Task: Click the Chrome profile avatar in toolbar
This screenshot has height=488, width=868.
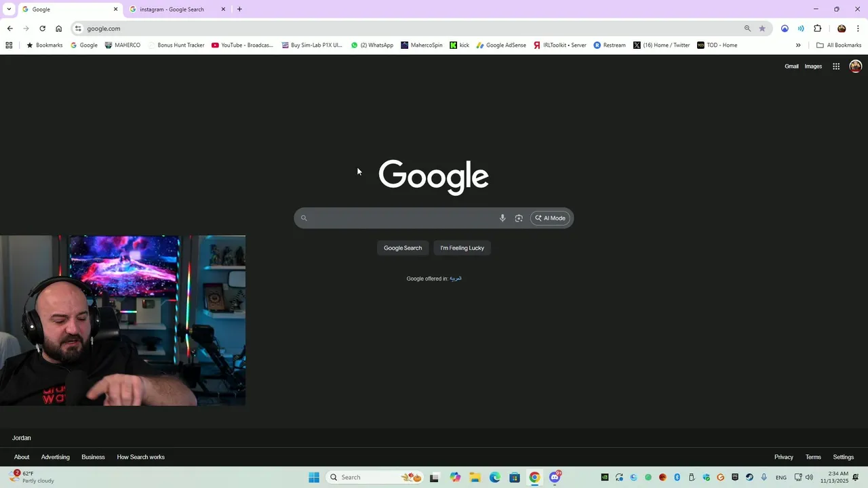Action: pyautogui.click(x=842, y=28)
